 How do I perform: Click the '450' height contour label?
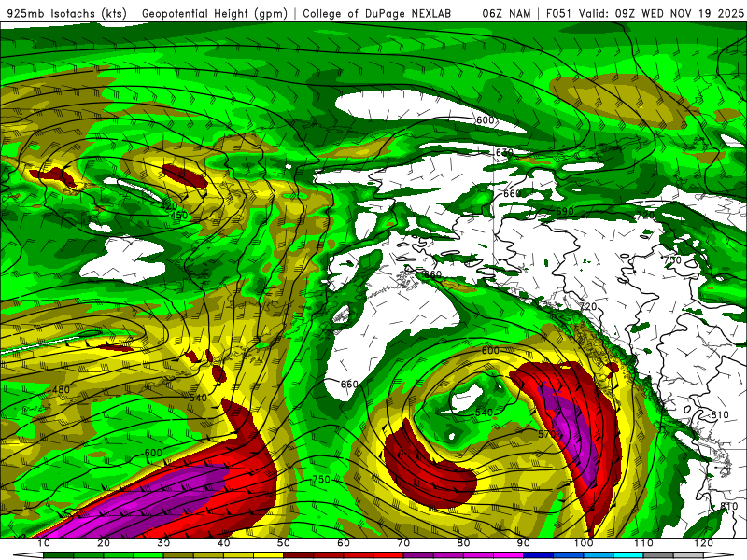click(179, 216)
